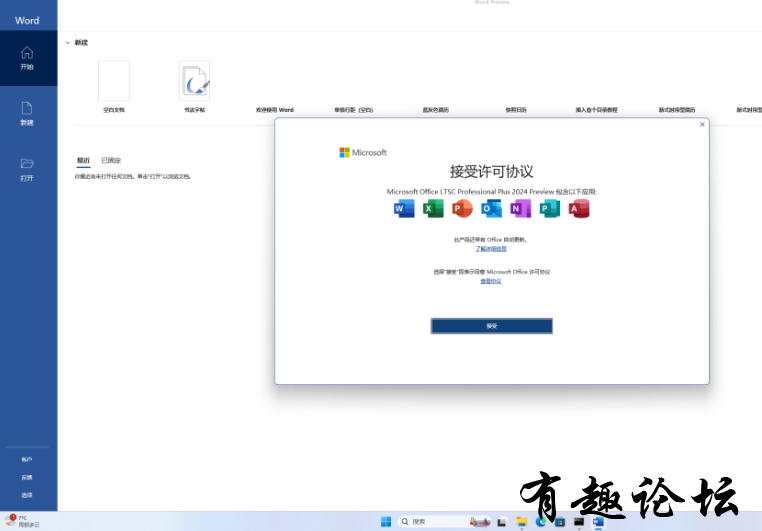Click the Publisher app icon in dialog
The height and width of the screenshot is (531, 762).
coord(550,208)
